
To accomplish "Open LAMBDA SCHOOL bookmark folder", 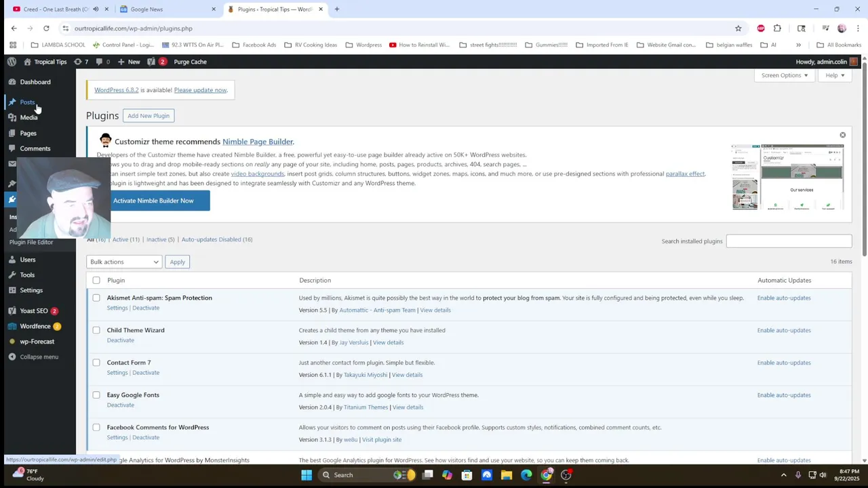I will tap(58, 45).
